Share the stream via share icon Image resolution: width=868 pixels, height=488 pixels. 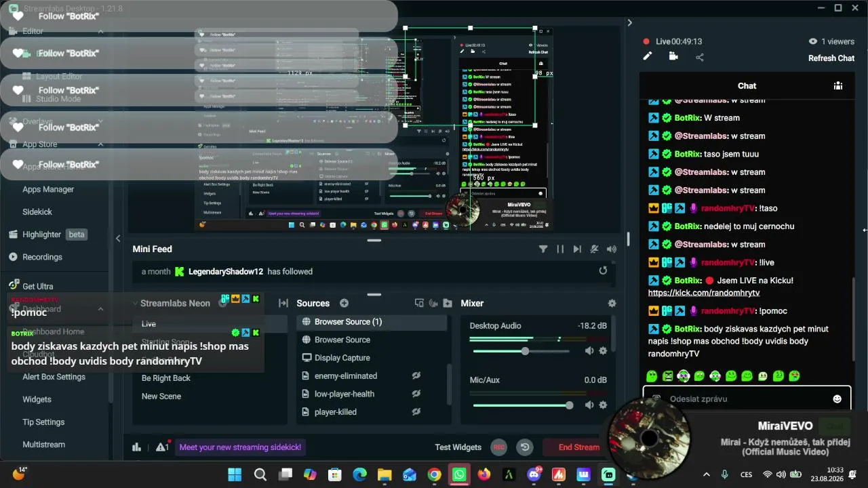coord(700,57)
